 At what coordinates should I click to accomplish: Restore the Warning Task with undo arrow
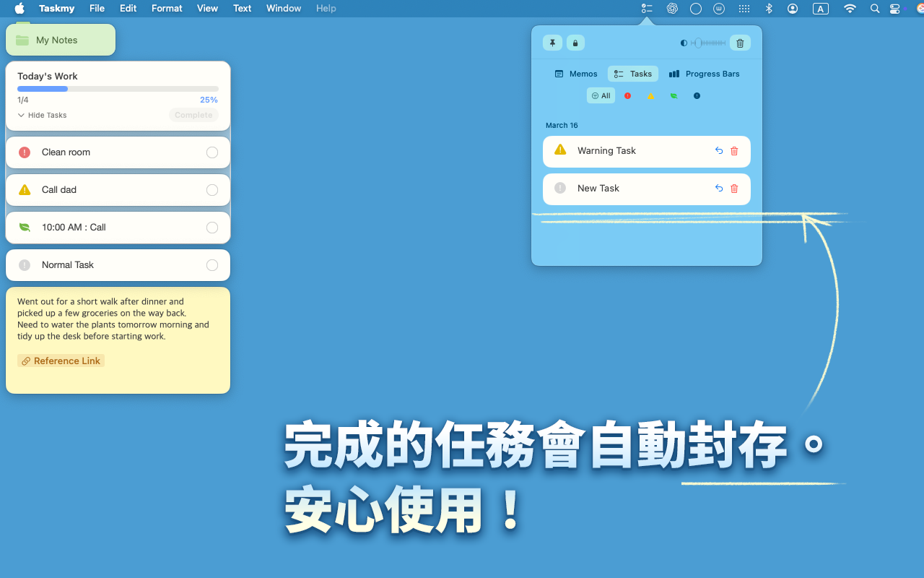click(x=719, y=151)
